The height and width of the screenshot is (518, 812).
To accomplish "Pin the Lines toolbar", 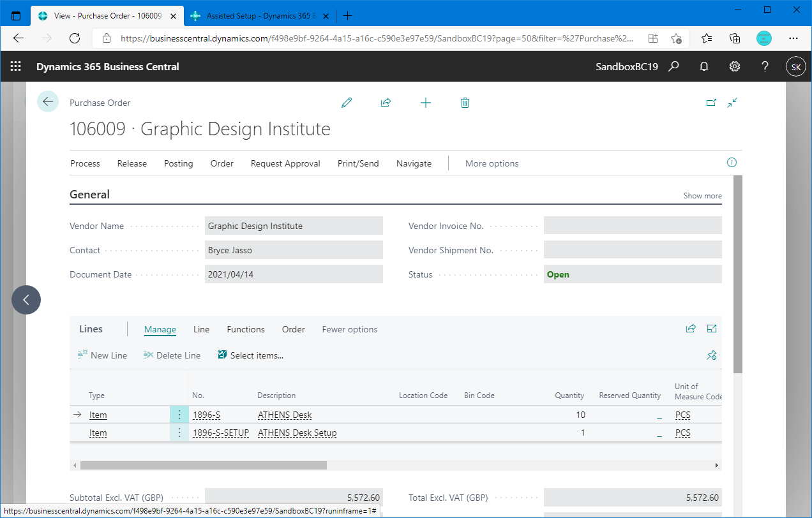I will tap(712, 355).
